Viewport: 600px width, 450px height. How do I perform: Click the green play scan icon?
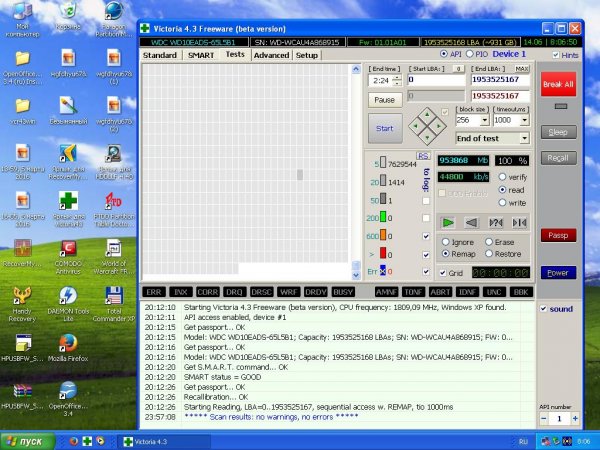click(447, 222)
